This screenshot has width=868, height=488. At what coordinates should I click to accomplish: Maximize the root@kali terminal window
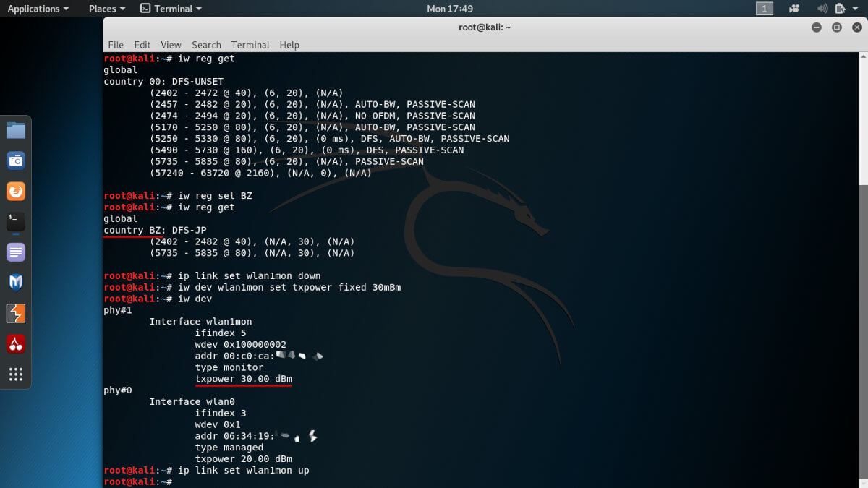coord(837,27)
